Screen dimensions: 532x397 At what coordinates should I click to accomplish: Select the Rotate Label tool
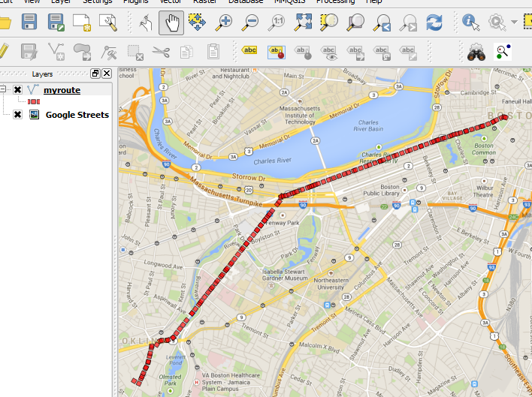382,53
